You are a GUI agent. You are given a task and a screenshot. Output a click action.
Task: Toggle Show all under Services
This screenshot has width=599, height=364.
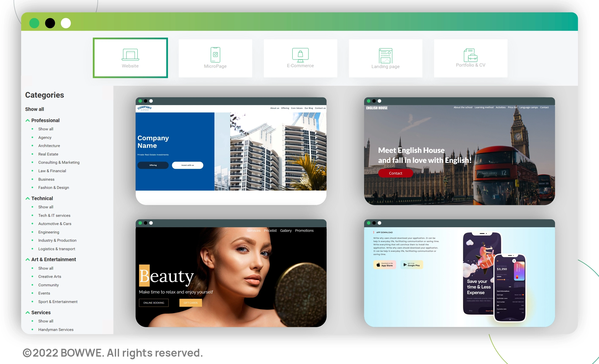coord(46,321)
